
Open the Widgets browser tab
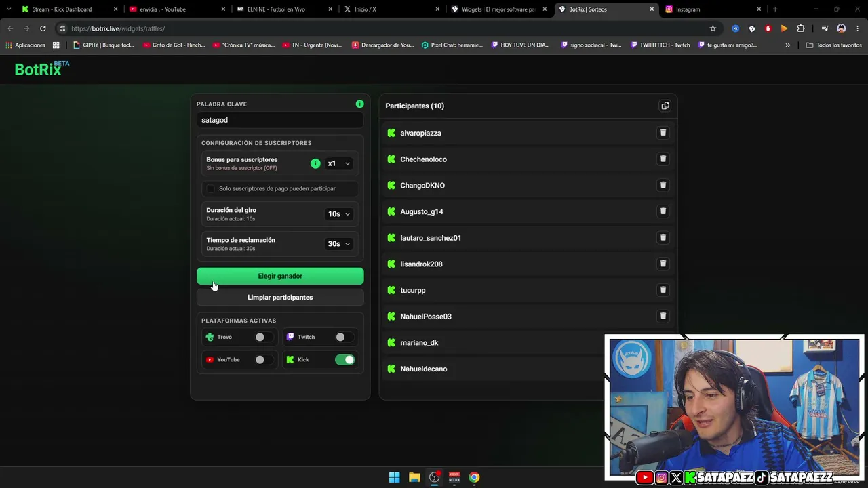[x=498, y=9]
